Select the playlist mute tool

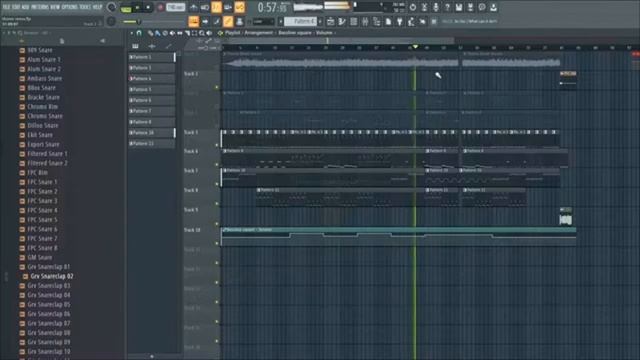[x=172, y=33]
